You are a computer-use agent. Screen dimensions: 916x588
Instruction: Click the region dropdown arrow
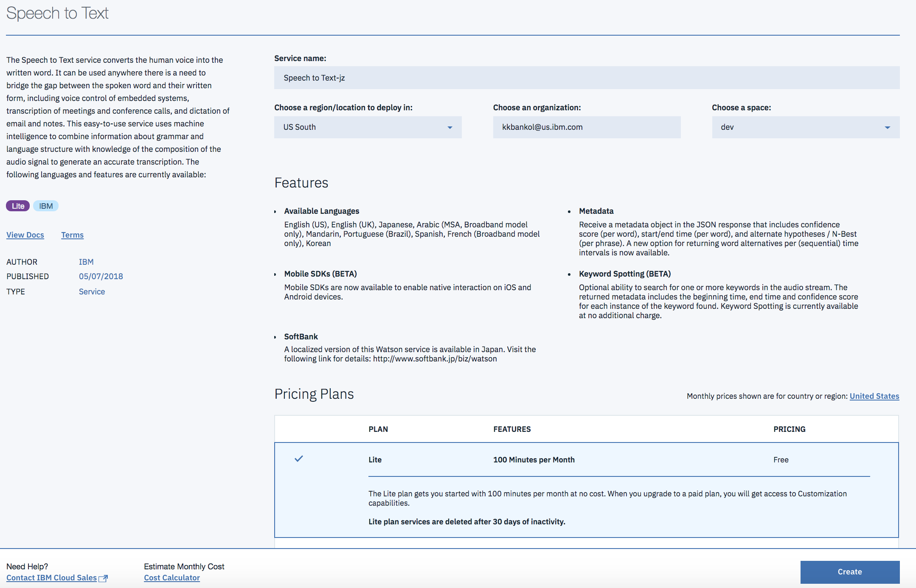point(450,127)
